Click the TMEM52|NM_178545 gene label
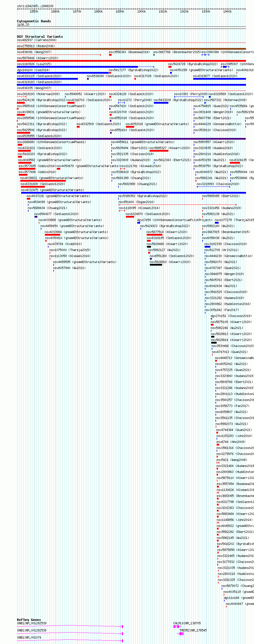The height and width of the screenshot is (644, 254). (x=193, y=631)
